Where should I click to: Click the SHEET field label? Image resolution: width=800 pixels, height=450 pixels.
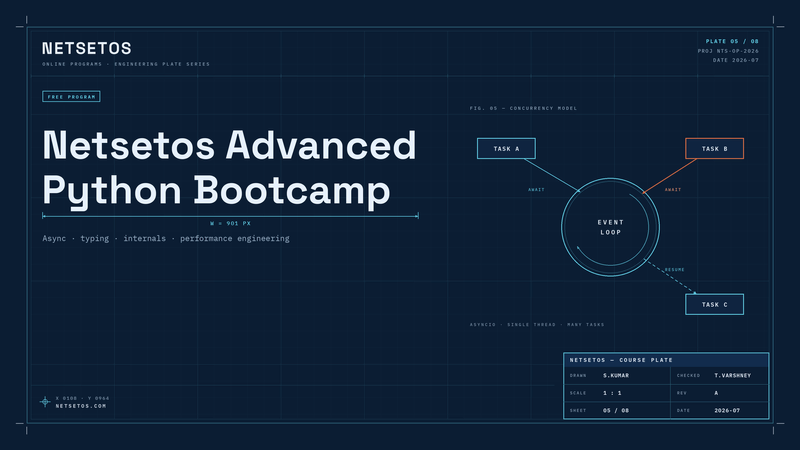(x=578, y=410)
